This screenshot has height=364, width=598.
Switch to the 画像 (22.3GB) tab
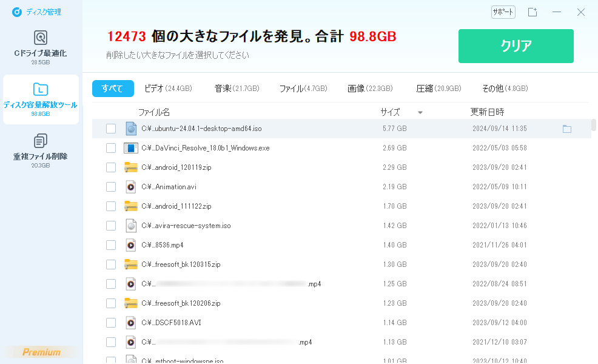pyautogui.click(x=370, y=89)
